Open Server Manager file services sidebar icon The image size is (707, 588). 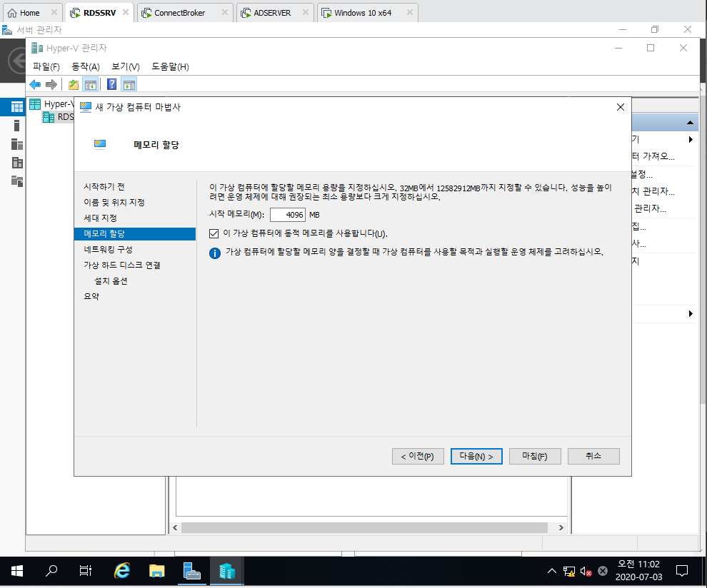point(16,181)
